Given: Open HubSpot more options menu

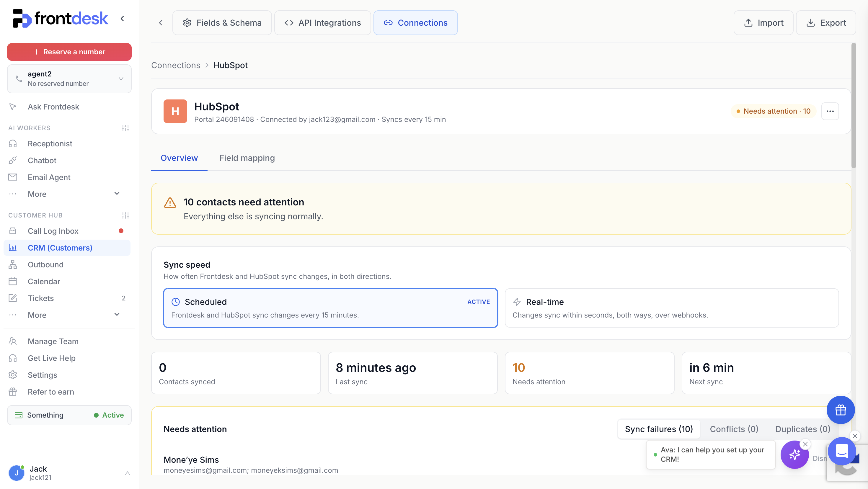Looking at the screenshot, I should pos(830,111).
